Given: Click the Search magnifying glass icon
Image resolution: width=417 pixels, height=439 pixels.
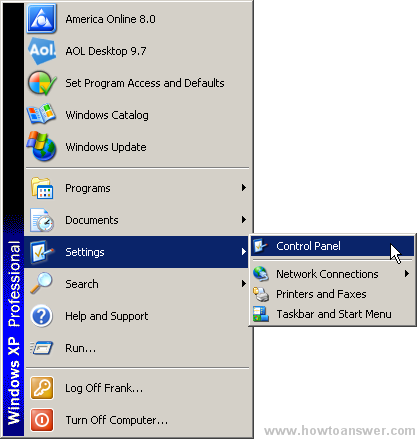Looking at the screenshot, I should 41,283.
